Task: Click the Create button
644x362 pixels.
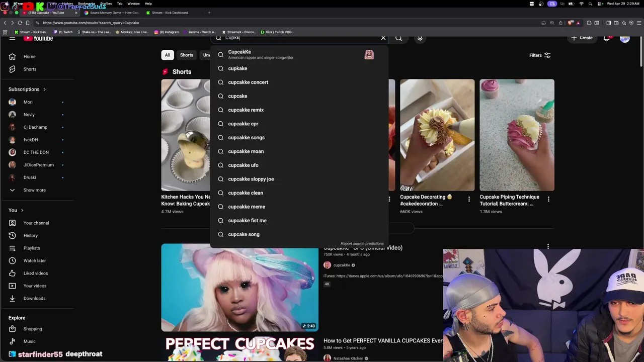Action: [x=582, y=38]
